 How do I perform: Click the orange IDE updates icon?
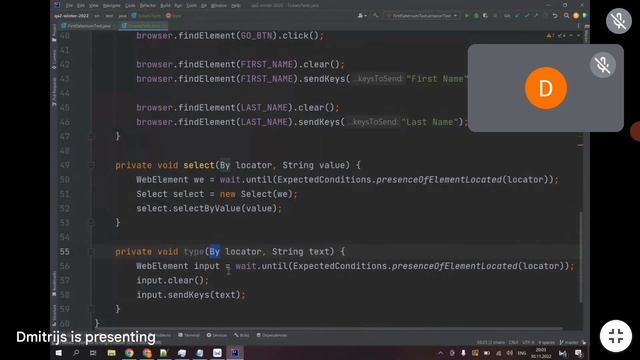[576, 16]
